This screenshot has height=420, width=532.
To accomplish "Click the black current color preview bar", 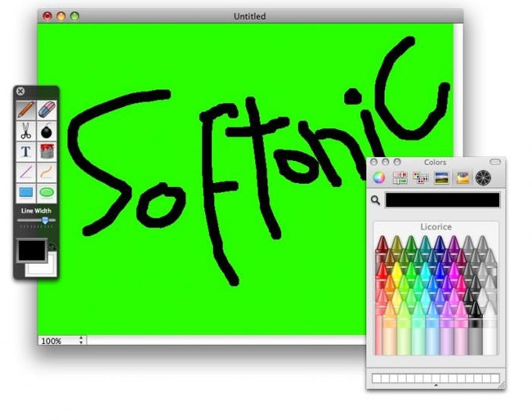I will (443, 200).
